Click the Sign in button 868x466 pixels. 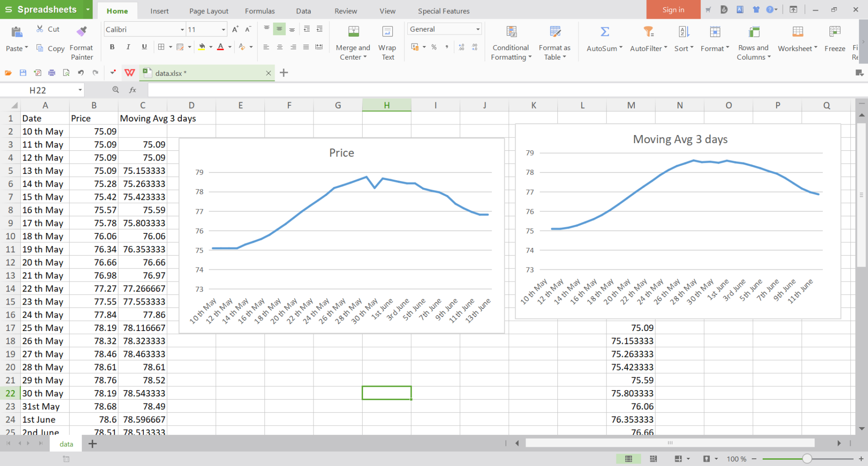673,10
